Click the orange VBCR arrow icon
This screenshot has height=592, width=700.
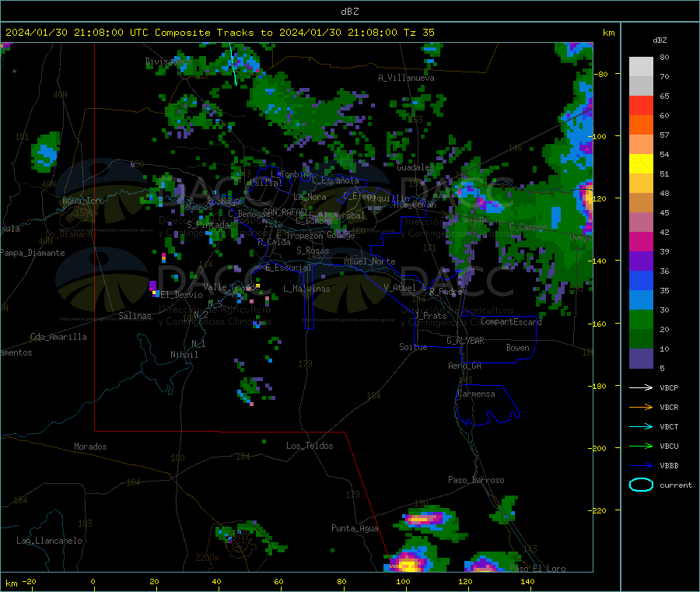641,407
